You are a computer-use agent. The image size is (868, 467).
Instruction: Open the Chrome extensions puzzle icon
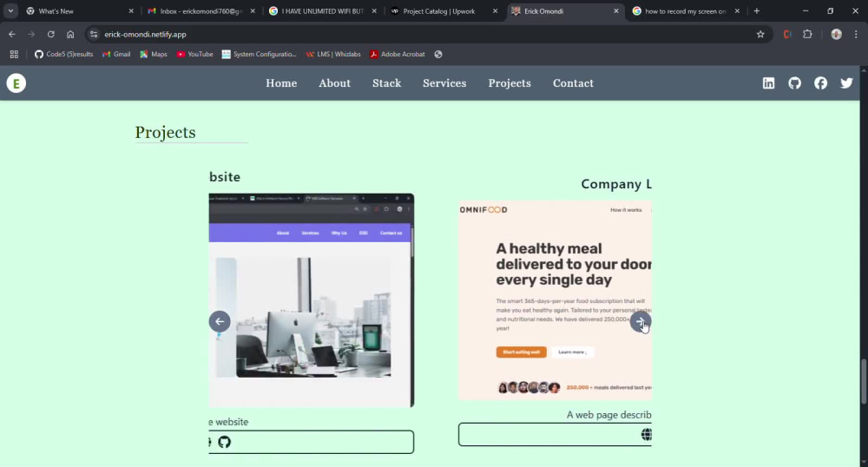pos(807,35)
